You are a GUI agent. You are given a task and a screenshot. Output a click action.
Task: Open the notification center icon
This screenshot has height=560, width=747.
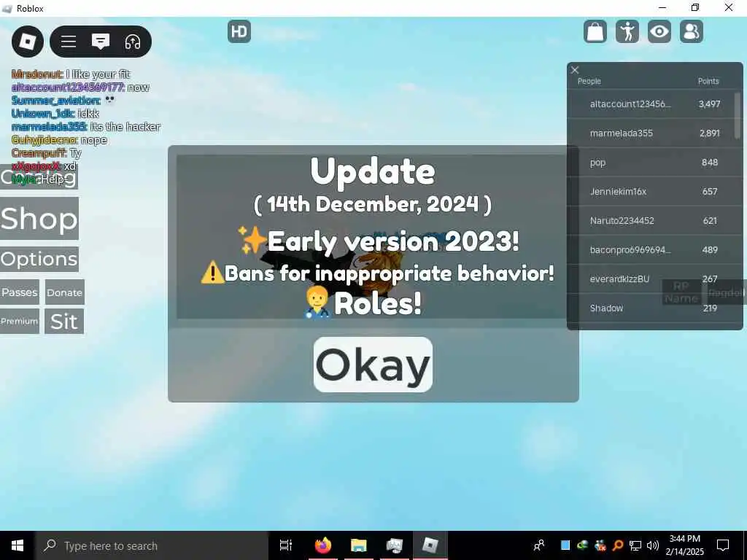pos(723,545)
